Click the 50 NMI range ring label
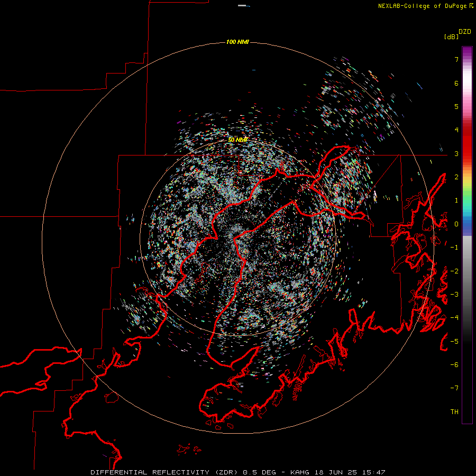This screenshot has width=476, height=476. pyautogui.click(x=238, y=140)
